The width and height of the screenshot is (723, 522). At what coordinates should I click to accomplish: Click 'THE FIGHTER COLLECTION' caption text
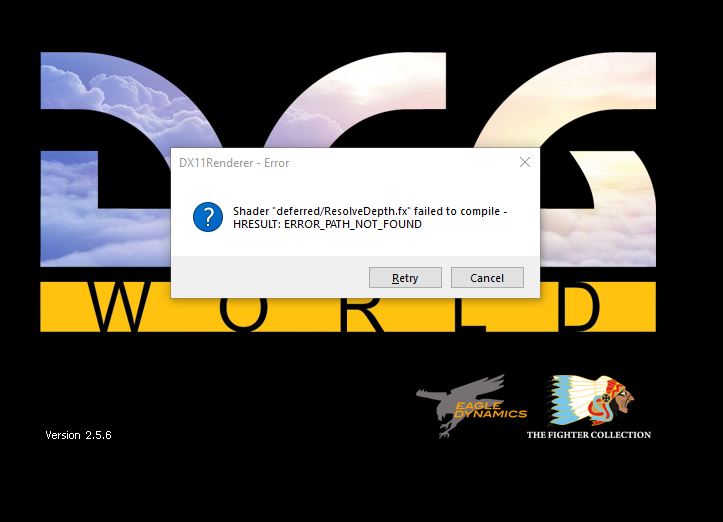(589, 434)
